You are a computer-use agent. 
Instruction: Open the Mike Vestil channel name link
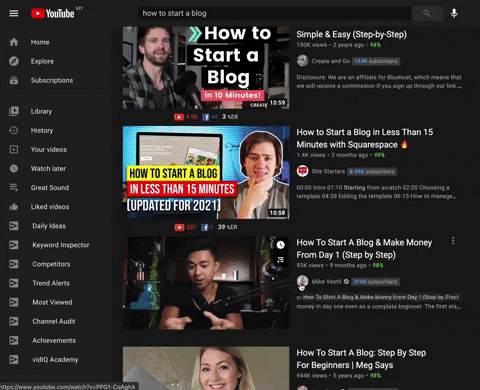[x=326, y=282]
